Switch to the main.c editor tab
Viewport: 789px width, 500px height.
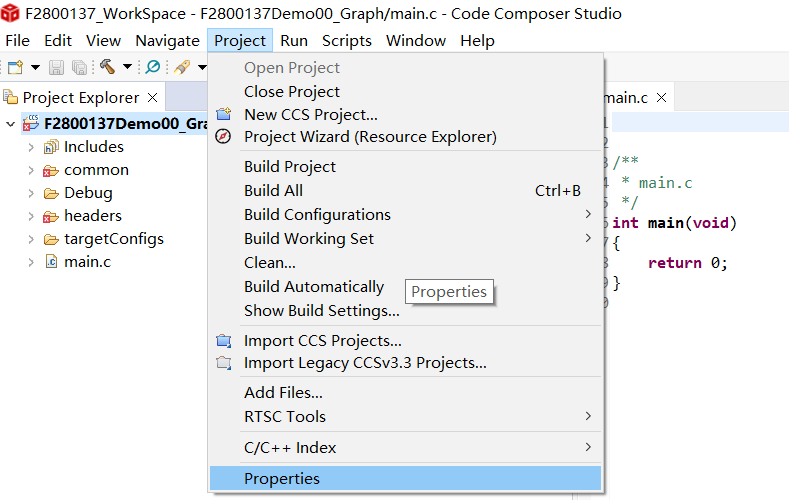pyautogui.click(x=626, y=98)
